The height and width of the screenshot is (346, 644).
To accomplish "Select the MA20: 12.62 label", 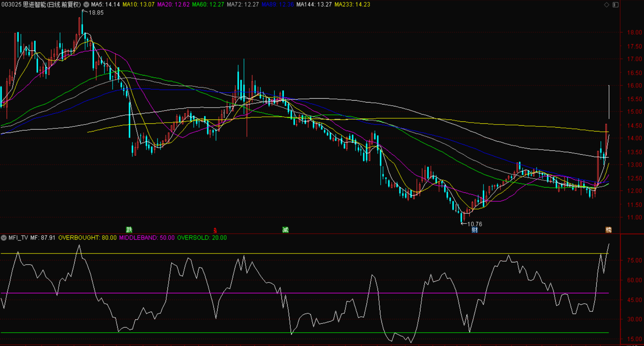I will pyautogui.click(x=173, y=5).
